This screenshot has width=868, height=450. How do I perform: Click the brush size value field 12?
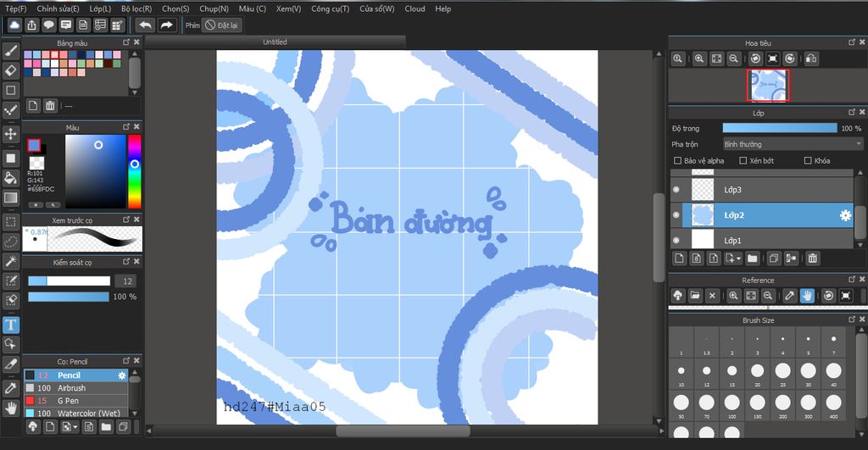(127, 281)
